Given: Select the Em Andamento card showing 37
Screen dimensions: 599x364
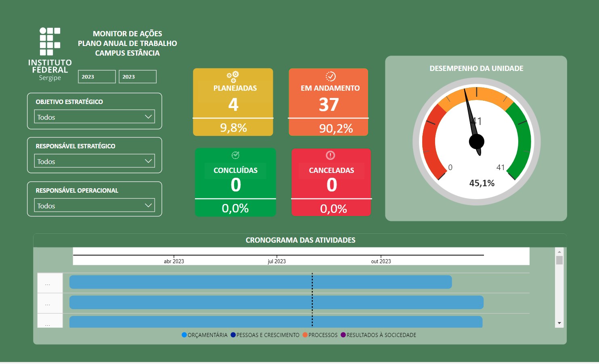Looking at the screenshot, I should (x=328, y=102).
